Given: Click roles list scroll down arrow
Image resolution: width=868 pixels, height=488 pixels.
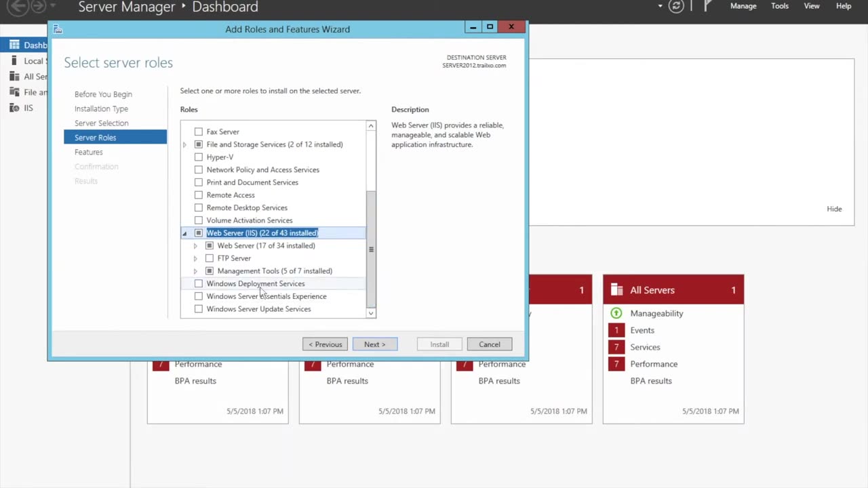Looking at the screenshot, I should coord(371,312).
